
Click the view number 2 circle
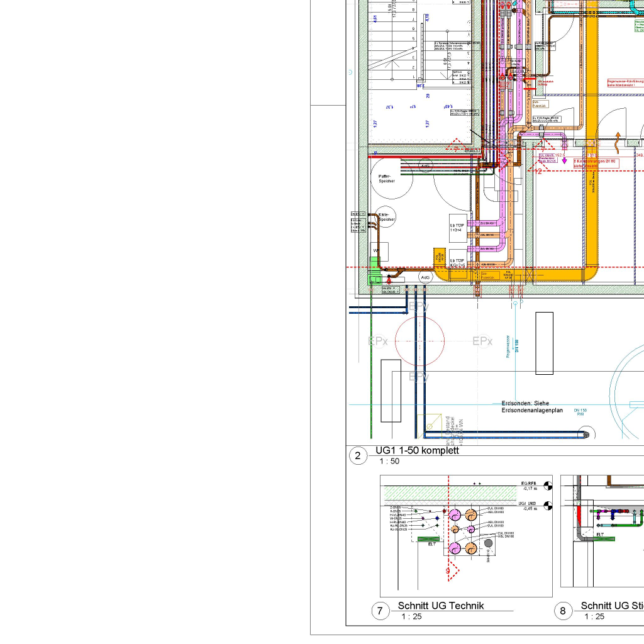click(358, 456)
